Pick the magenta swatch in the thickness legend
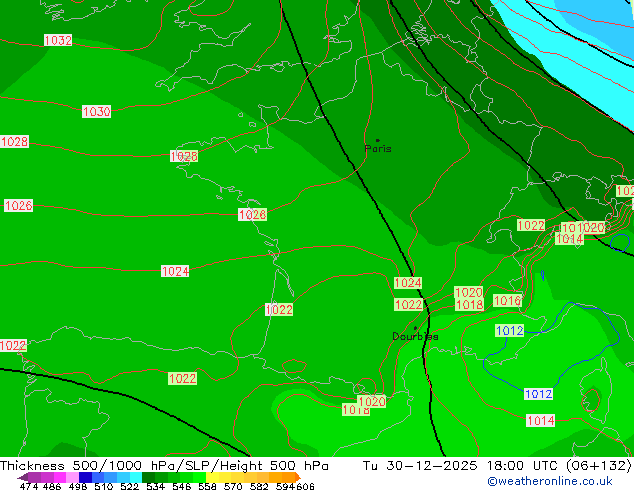 point(60,477)
